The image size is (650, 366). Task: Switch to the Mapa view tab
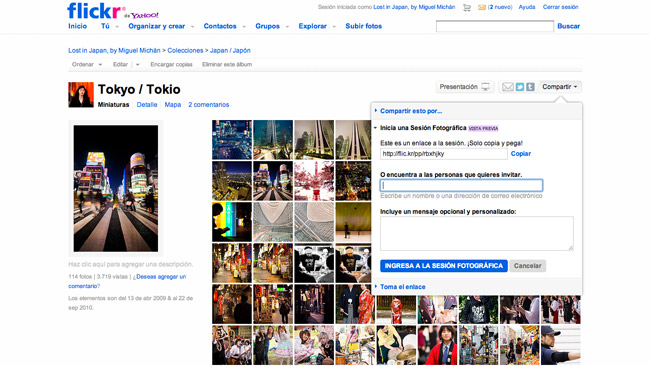(172, 105)
